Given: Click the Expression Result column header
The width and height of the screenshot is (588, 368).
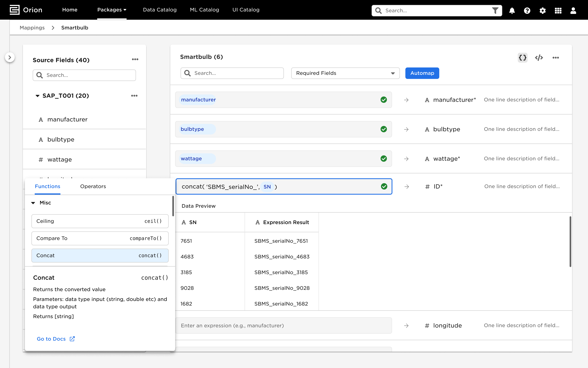Looking at the screenshot, I should click(282, 222).
